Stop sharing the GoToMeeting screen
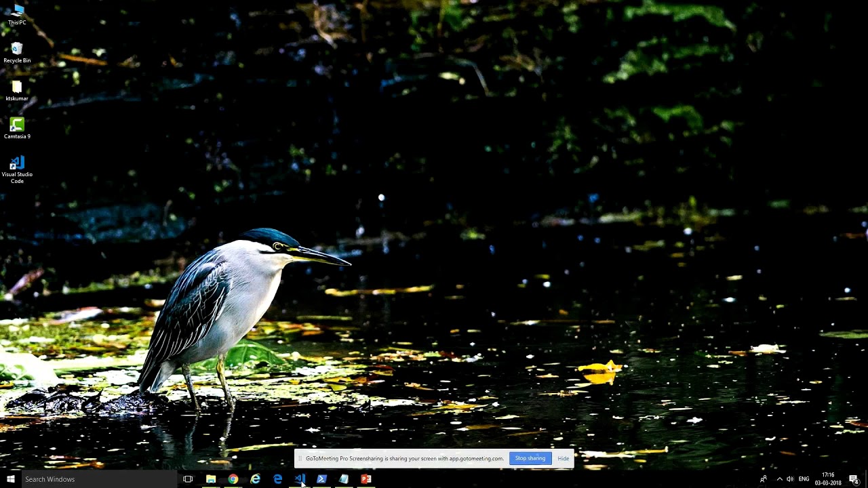The image size is (868, 488). tap(530, 458)
